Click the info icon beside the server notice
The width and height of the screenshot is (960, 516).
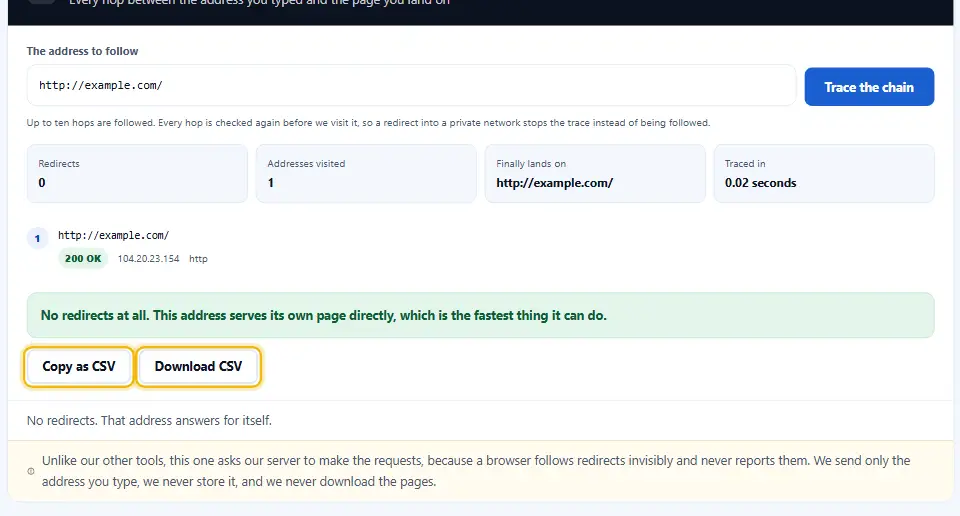click(x=31, y=471)
